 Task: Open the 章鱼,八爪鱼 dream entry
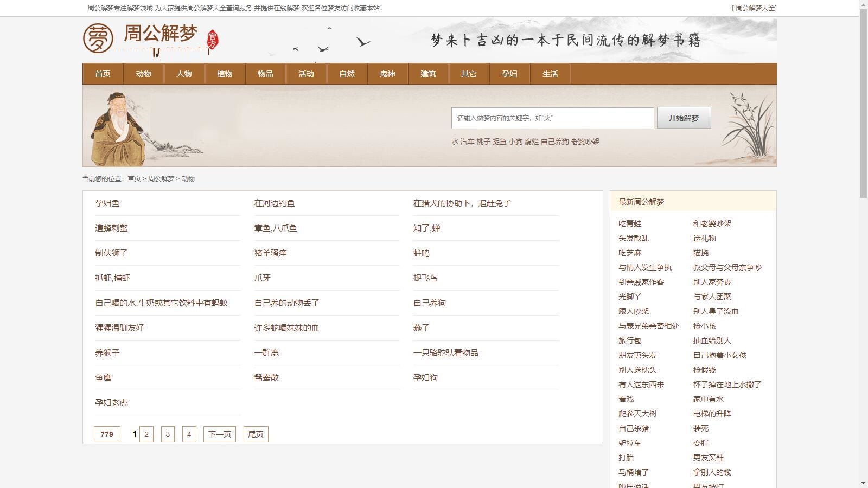[x=275, y=228]
